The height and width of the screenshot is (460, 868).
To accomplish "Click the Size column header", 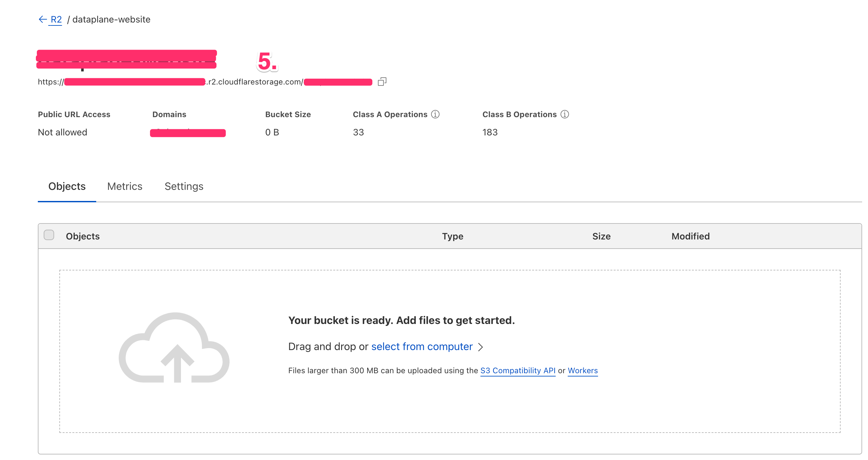I will pos(601,236).
